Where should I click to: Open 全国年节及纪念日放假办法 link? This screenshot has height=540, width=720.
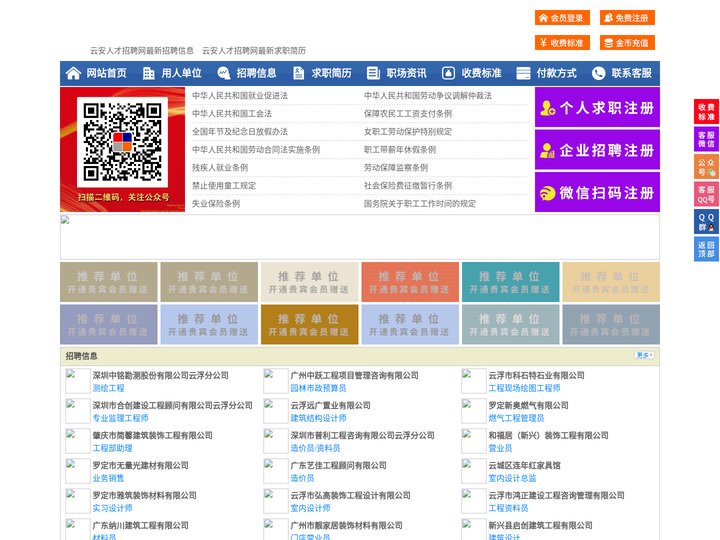click(240, 131)
